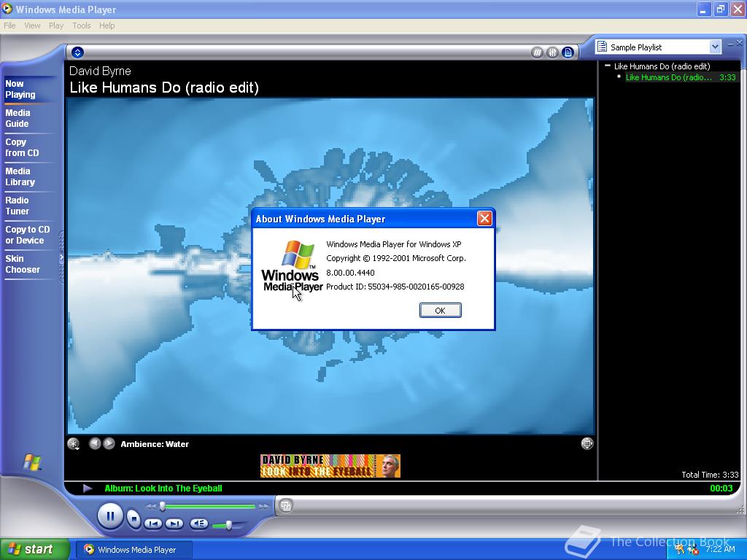Click 'Album: Look Into The Eyeball' text
The height and width of the screenshot is (560, 747).
(163, 488)
